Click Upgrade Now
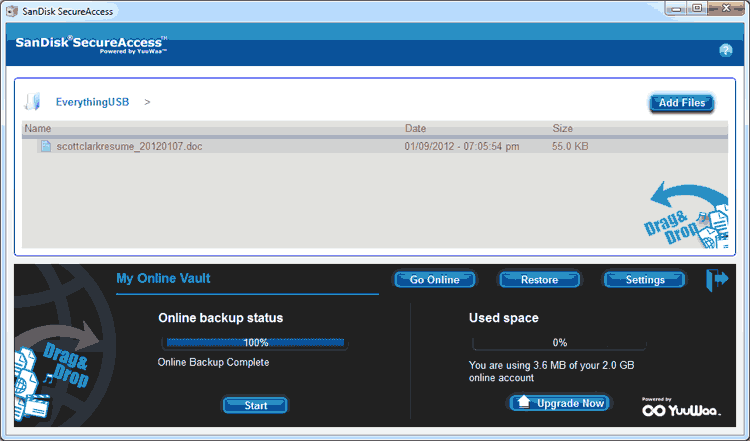Screen dimensions: 750x441 [560, 403]
